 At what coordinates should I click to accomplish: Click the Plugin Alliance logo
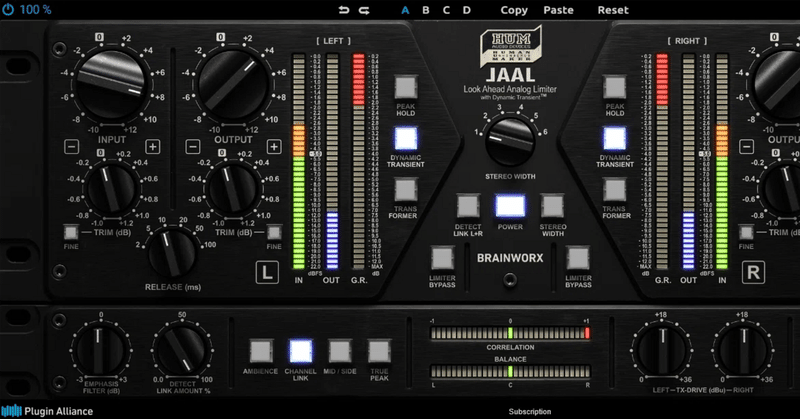click(x=47, y=411)
